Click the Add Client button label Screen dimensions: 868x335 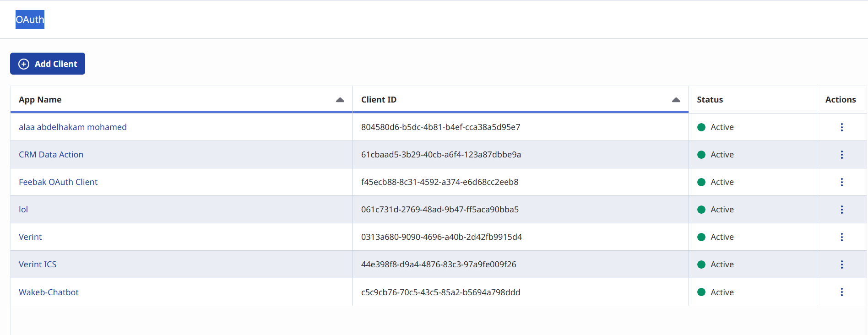(56, 64)
